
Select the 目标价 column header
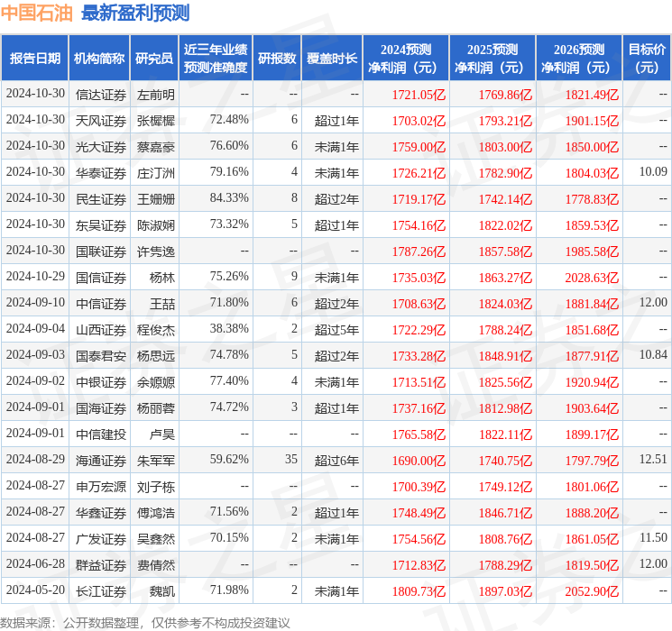(647, 59)
